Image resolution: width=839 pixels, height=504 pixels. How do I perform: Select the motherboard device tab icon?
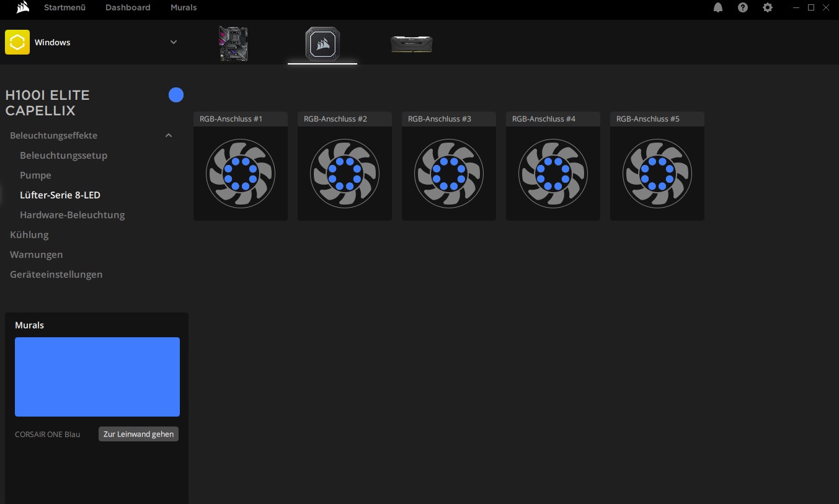coord(233,43)
